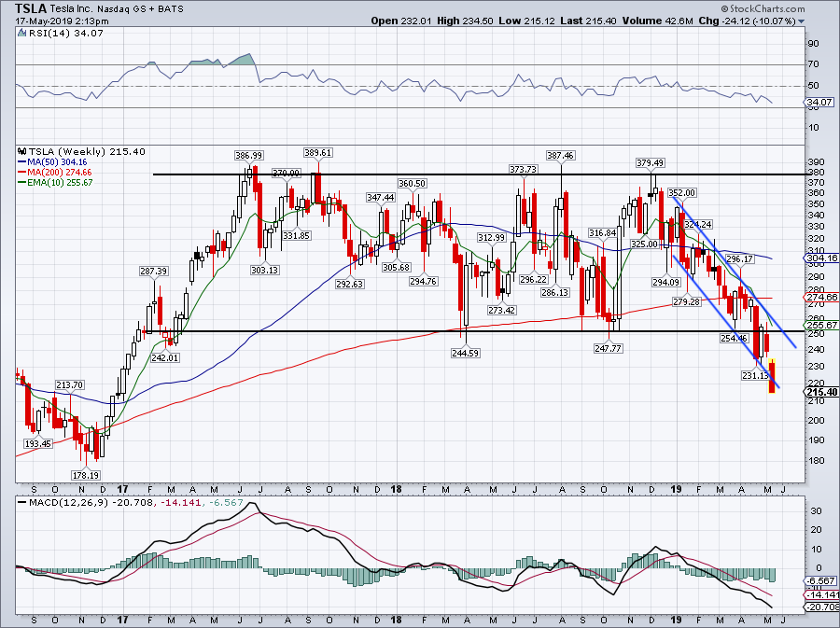This screenshot has height=628, width=840.
Task: Click the 178.19 lowest price label
Action: 86,475
